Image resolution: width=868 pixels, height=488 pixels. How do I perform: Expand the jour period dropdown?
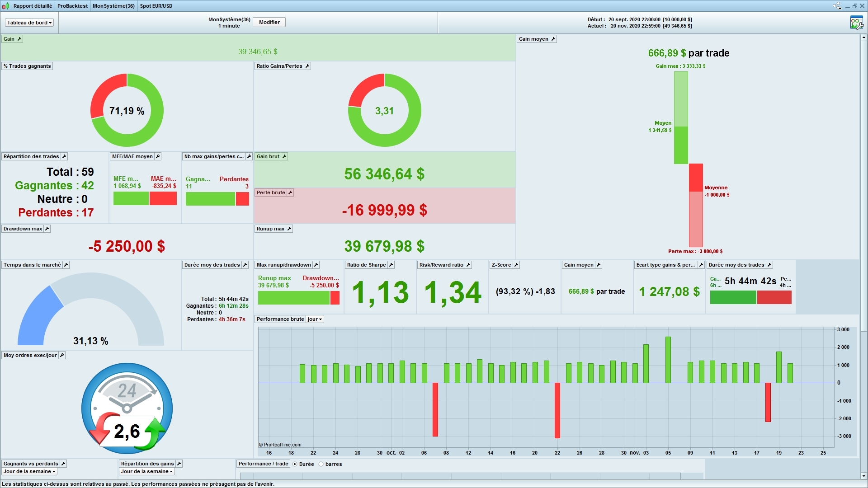click(315, 319)
